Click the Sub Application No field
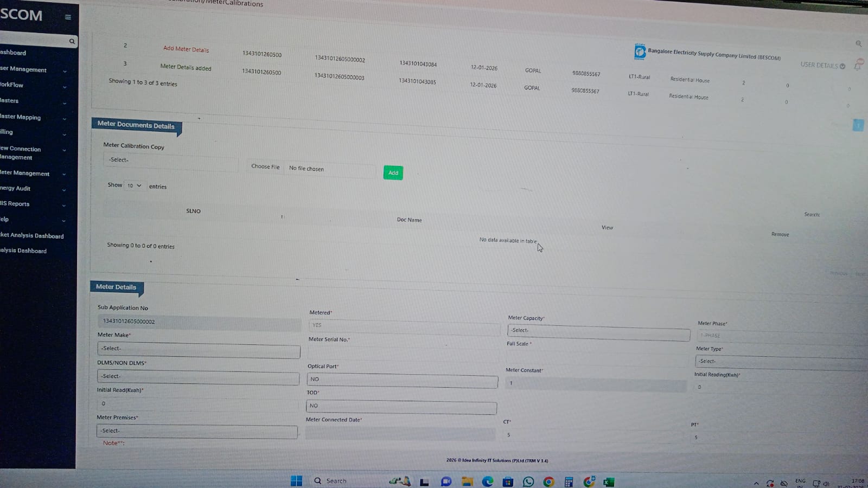Image resolution: width=868 pixels, height=488 pixels. coord(200,323)
